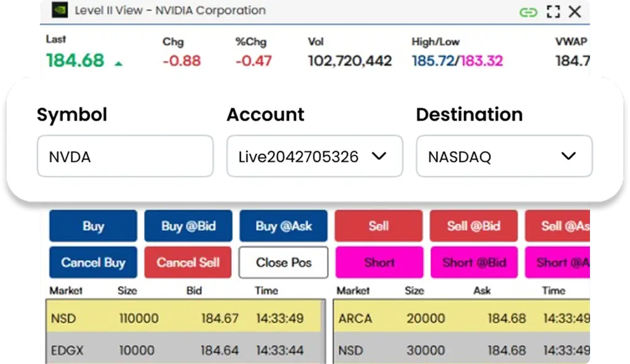630x364 pixels.
Task: Click ask size 20000 in ARCA row
Action: [x=426, y=318]
